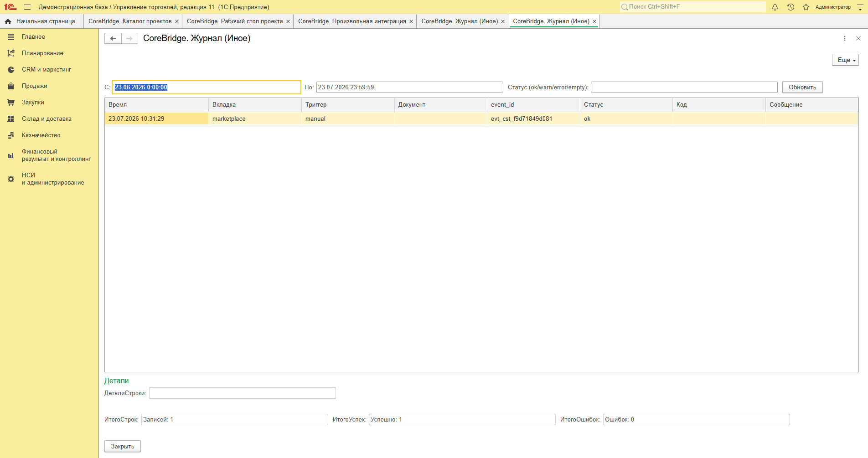Open favorites star icon
Screen dimensions: 868x458
806,7
